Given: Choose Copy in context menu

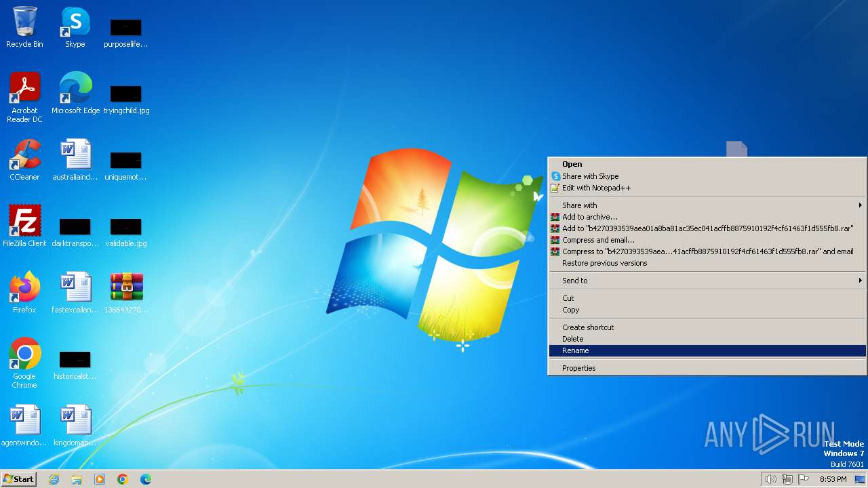Looking at the screenshot, I should pos(707,310).
